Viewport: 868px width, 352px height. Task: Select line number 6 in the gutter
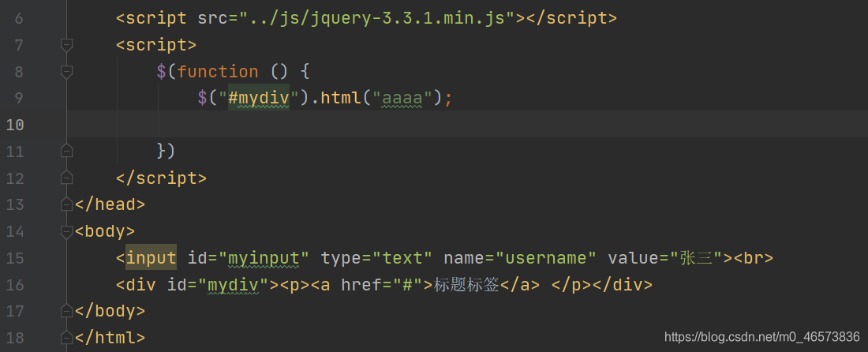pyautogui.click(x=18, y=18)
